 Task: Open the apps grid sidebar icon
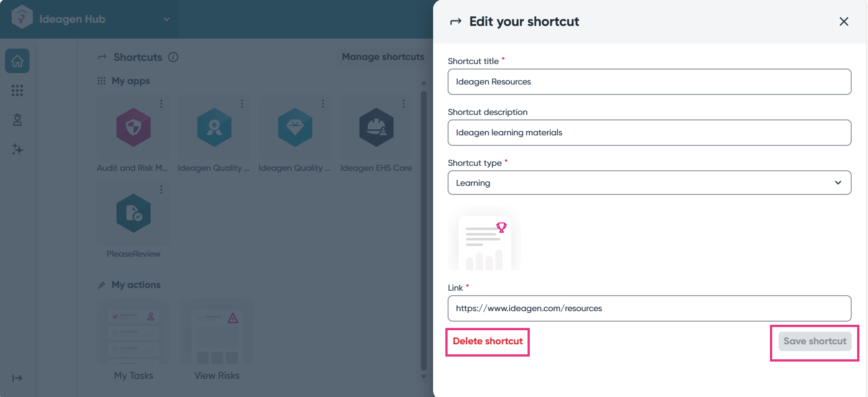[x=17, y=90]
